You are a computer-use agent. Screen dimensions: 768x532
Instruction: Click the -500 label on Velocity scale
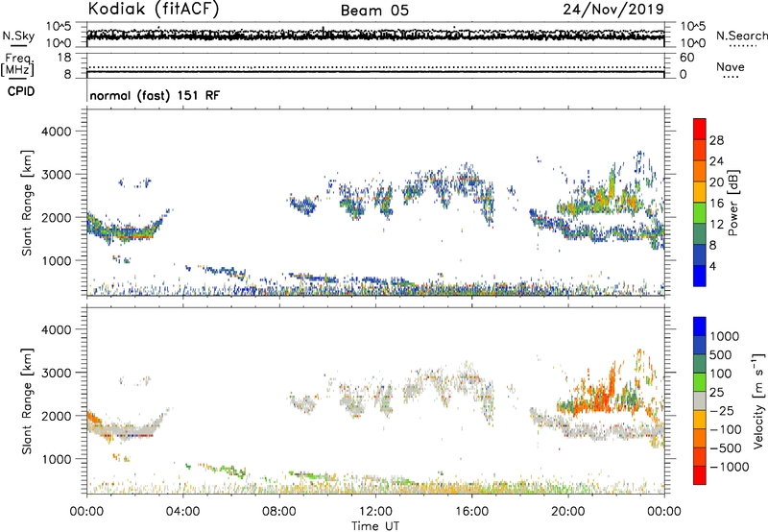point(726,447)
